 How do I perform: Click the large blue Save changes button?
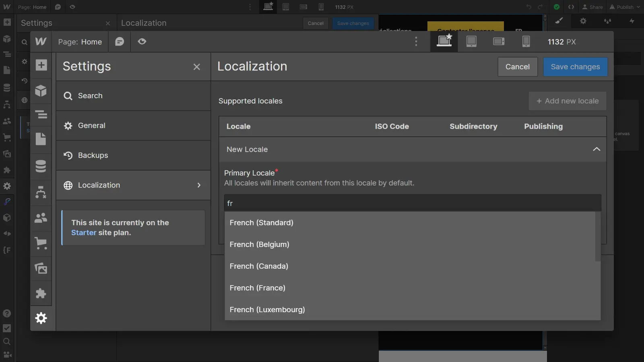click(x=575, y=67)
